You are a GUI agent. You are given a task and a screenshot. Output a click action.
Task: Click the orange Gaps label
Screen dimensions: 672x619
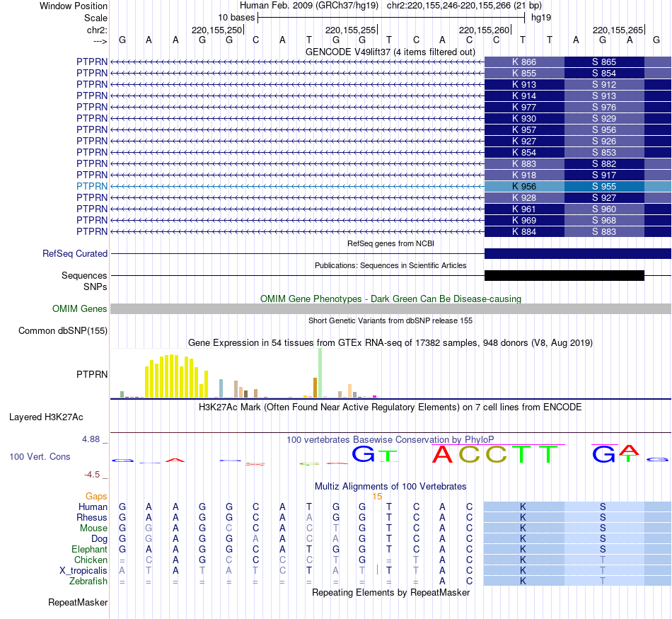coord(96,497)
